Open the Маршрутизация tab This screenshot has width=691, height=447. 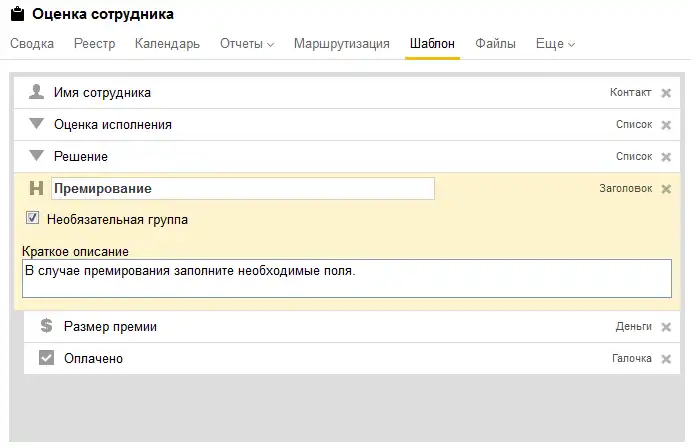coord(342,44)
